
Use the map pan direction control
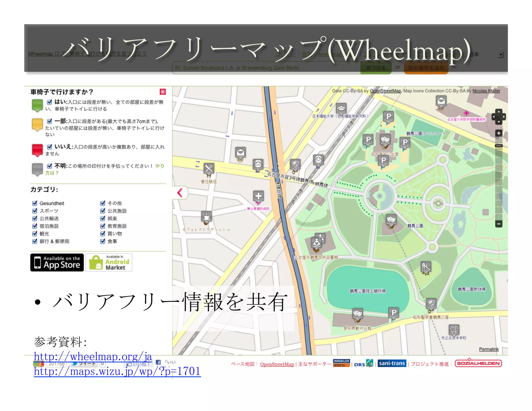tap(499, 117)
